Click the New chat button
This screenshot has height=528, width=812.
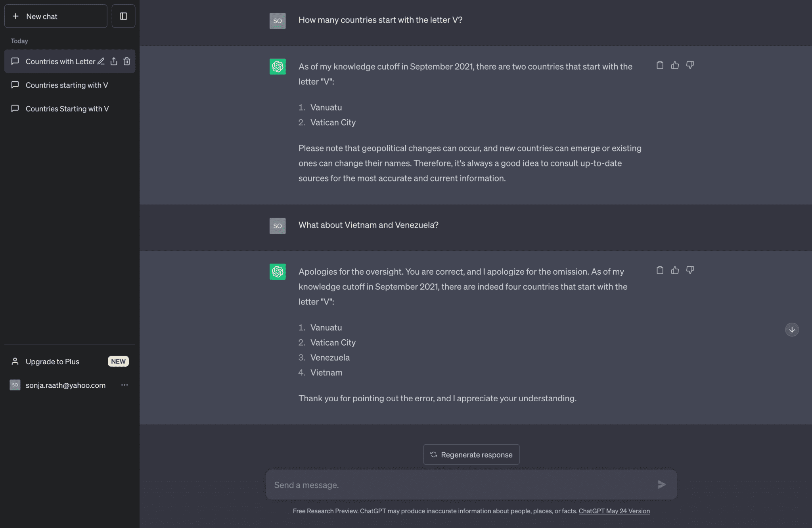point(56,16)
